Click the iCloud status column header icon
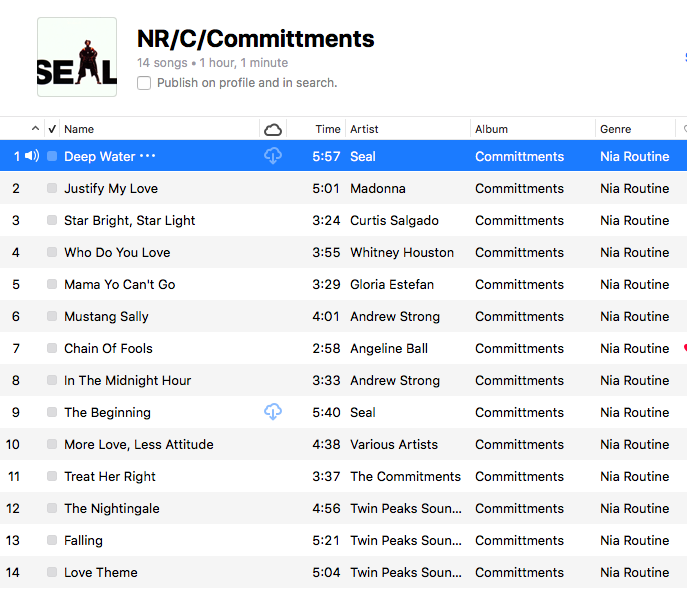 point(273,129)
